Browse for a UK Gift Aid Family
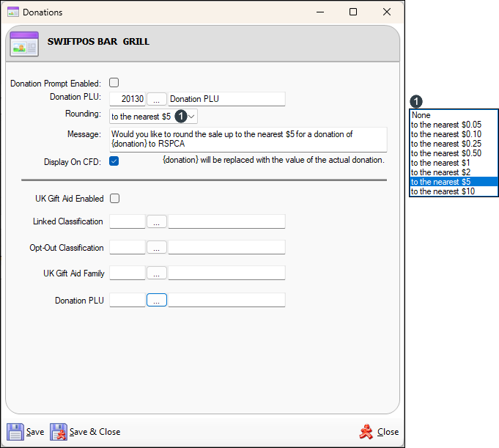The width and height of the screenshot is (499, 448). click(157, 273)
